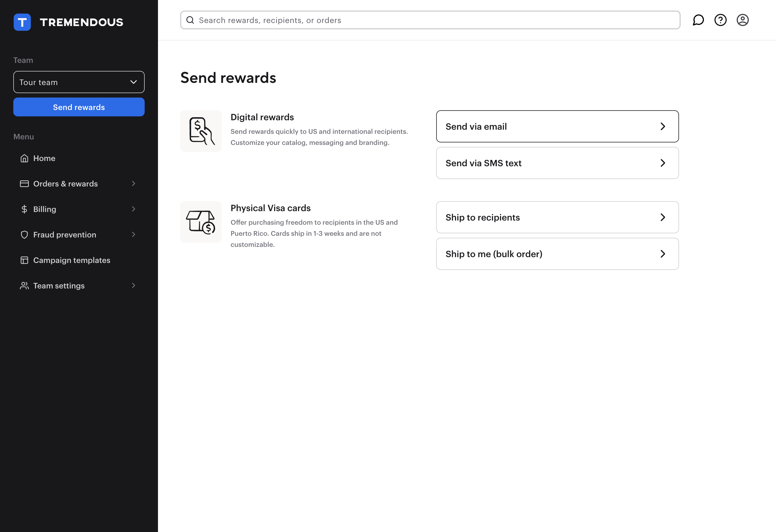This screenshot has width=776, height=532.
Task: Click the Orders & rewards card icon
Action: tap(24, 183)
